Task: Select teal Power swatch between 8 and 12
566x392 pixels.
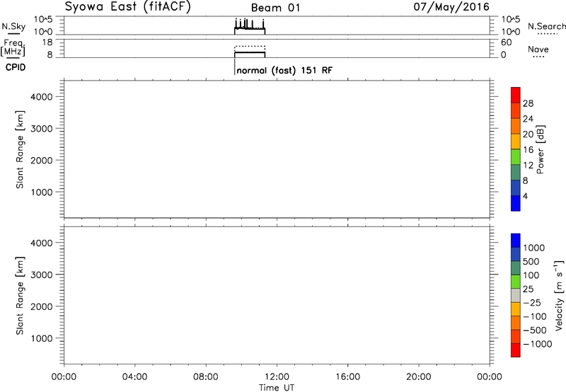Action: 516,172
